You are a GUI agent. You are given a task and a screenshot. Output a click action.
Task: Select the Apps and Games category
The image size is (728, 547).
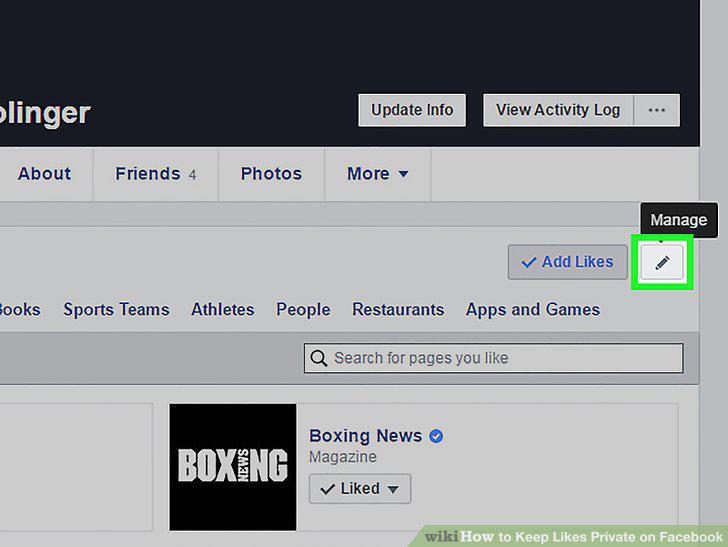[x=533, y=309]
